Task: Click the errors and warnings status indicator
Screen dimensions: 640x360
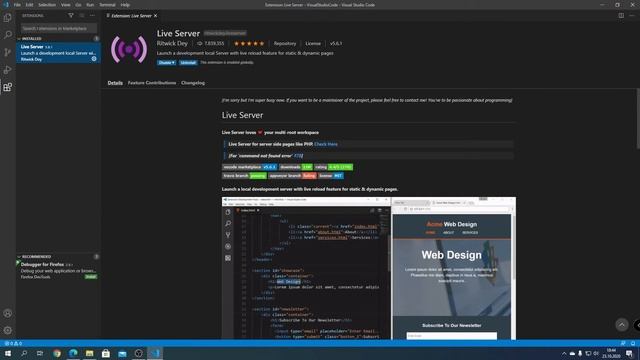Action: 13,343
